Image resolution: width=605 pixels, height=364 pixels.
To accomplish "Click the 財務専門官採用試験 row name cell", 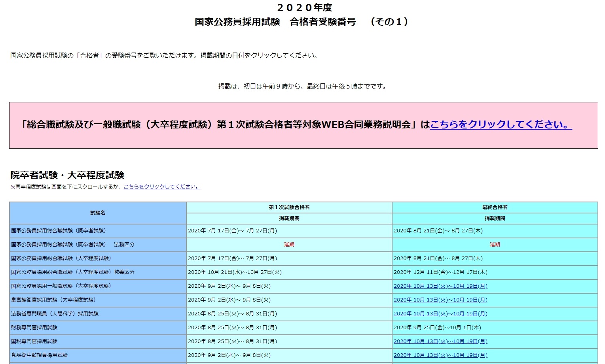I will [x=34, y=327].
